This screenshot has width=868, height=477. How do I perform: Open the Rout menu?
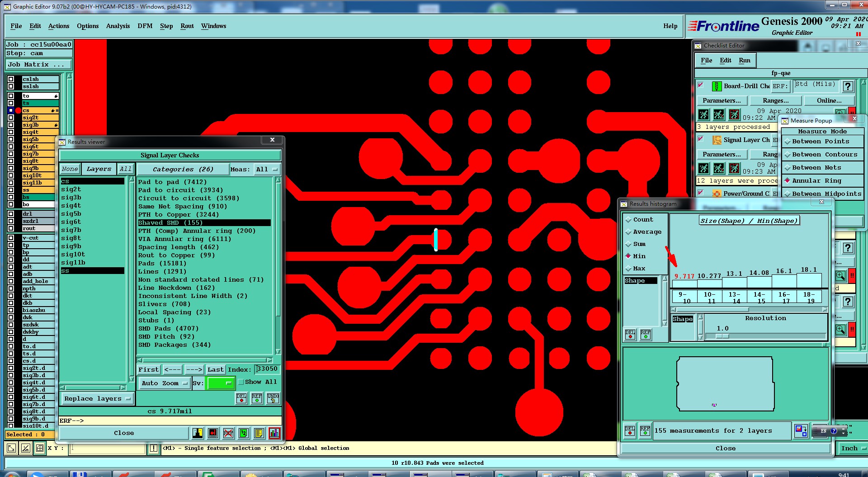pyautogui.click(x=187, y=26)
